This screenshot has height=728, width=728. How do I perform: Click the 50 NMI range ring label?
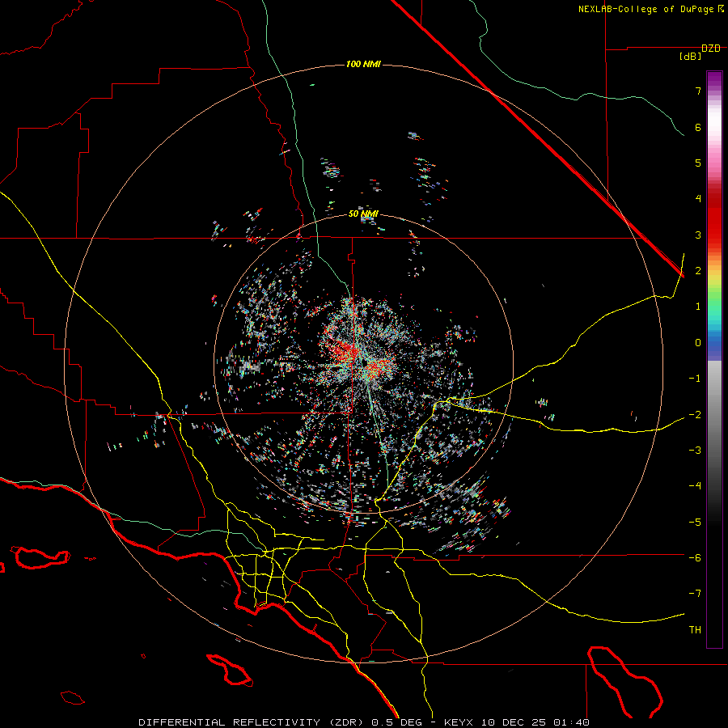click(x=363, y=214)
